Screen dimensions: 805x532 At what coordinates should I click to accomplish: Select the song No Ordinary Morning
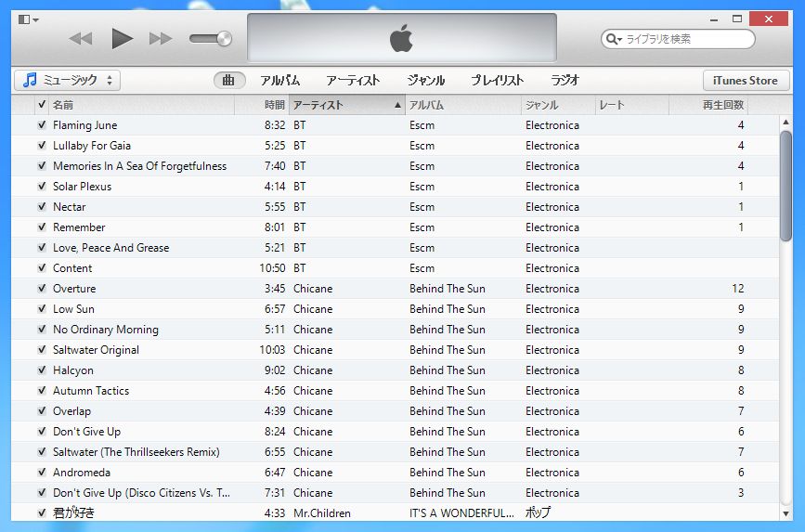tap(106, 330)
